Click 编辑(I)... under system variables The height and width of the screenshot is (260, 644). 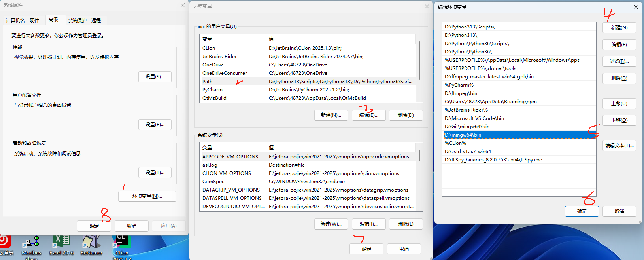coord(369,224)
